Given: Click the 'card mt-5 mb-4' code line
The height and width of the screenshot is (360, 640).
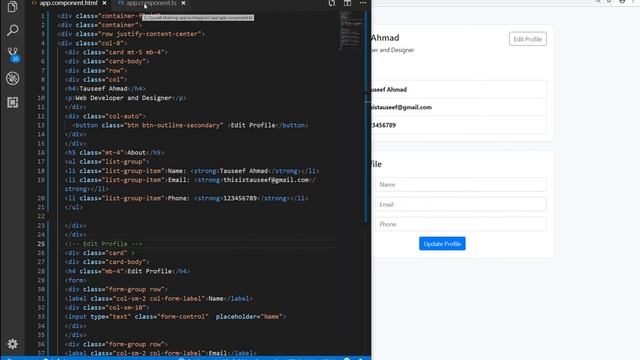Looking at the screenshot, I should coord(116,52).
